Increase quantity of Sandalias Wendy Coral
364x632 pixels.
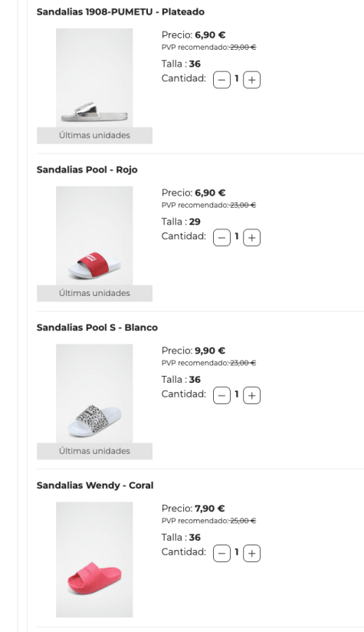[x=251, y=554]
